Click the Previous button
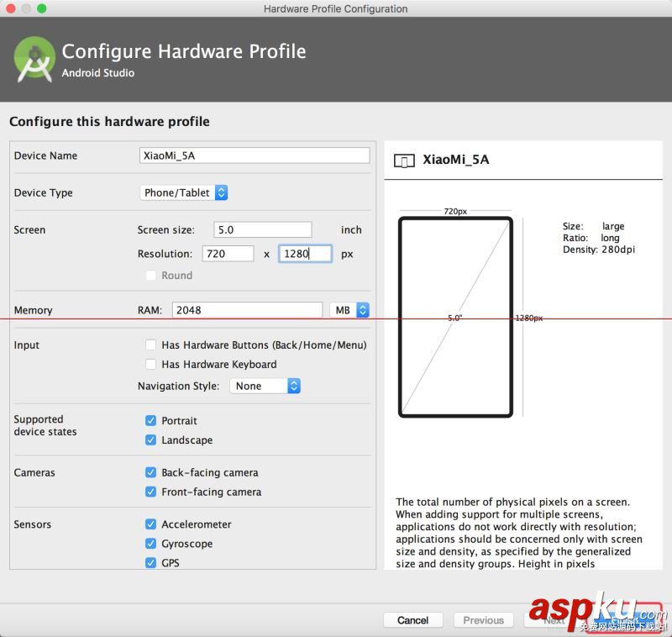The width and height of the screenshot is (672, 637). (x=484, y=620)
